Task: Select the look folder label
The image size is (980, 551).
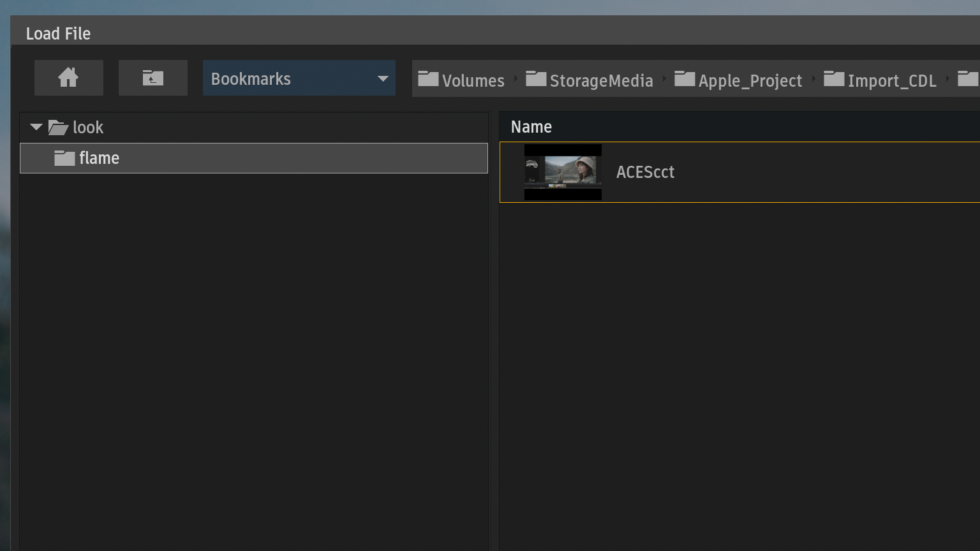Action: pyautogui.click(x=88, y=128)
